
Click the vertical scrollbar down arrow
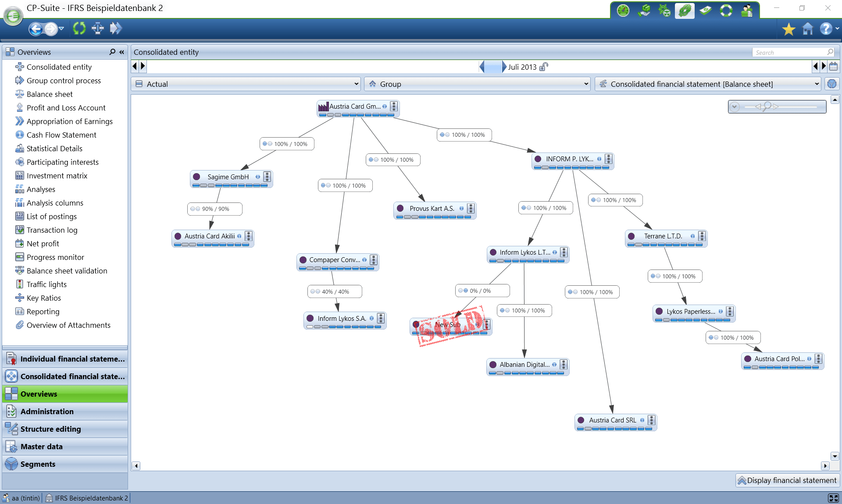point(835,456)
